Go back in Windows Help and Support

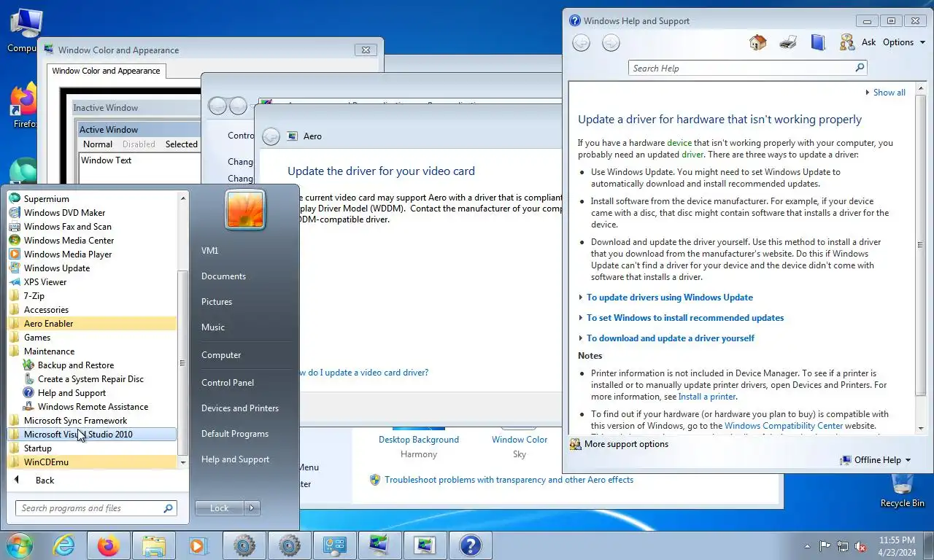[581, 43]
